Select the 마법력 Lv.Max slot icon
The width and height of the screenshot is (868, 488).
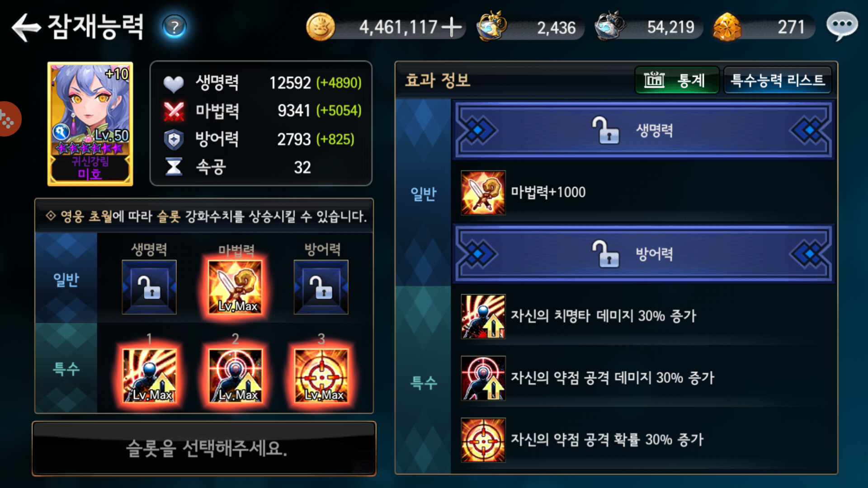(235, 287)
